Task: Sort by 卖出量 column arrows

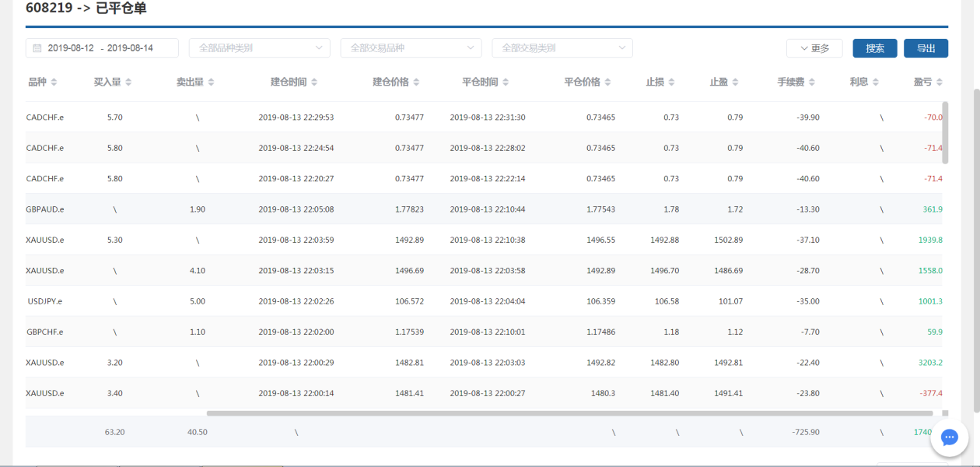Action: [211, 83]
